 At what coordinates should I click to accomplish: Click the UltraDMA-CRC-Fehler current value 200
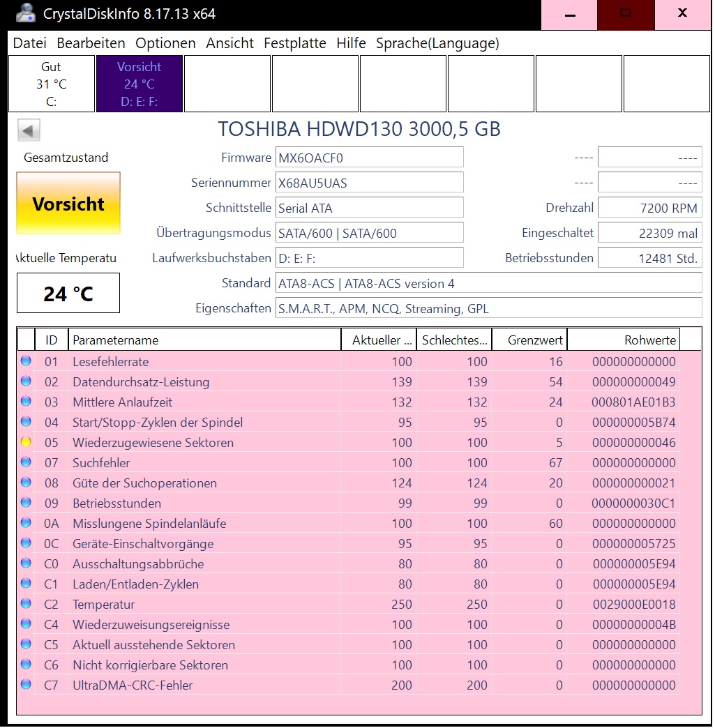click(x=401, y=685)
